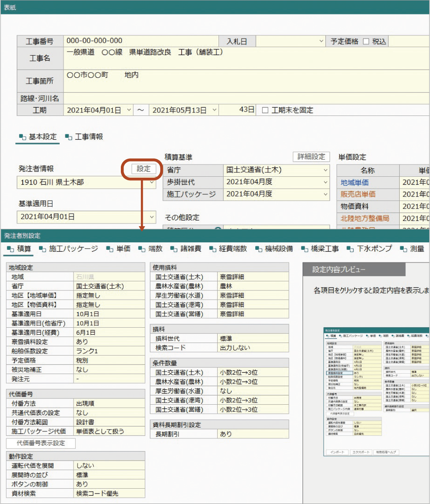Viewport: 430px width, 504px height.
Task: Select the 資材検索 value 検索コード優先
Action: [109, 493]
